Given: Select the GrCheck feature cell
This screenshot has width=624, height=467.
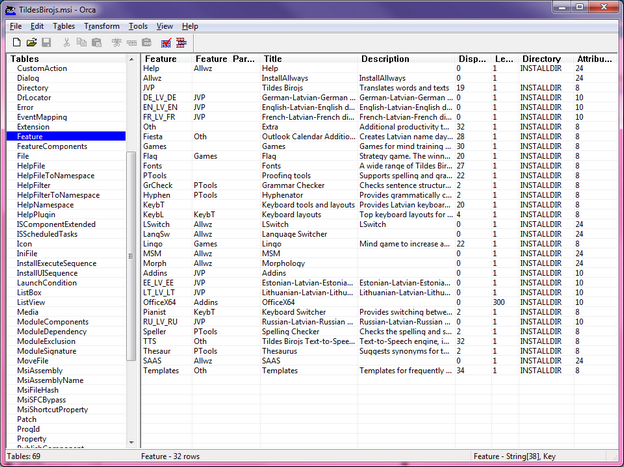Looking at the screenshot, I should click(x=157, y=185).
